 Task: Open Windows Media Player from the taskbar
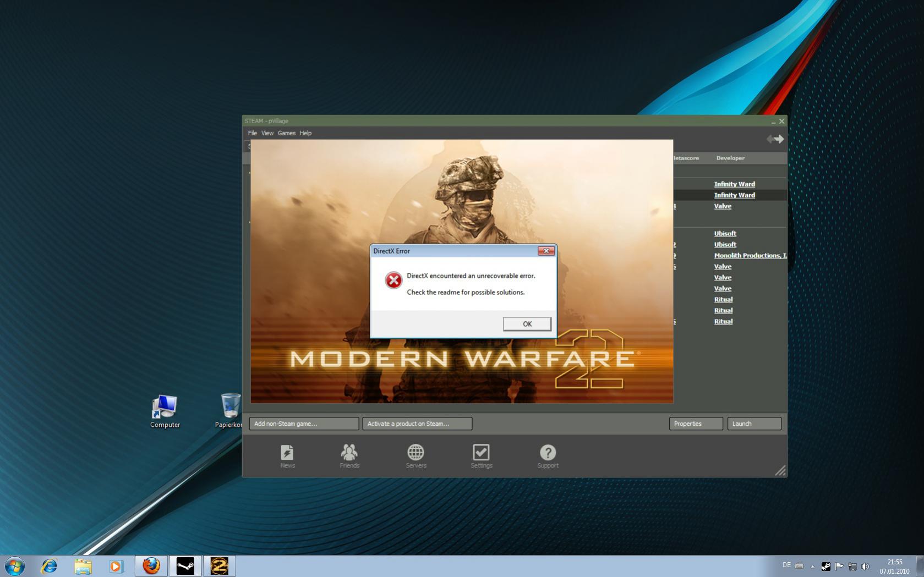click(x=116, y=566)
